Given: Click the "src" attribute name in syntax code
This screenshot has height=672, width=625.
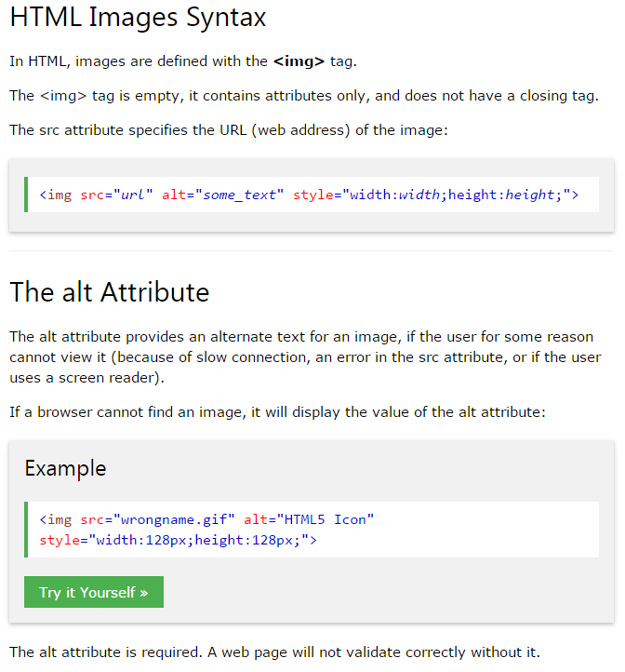Looking at the screenshot, I should pyautogui.click(x=91, y=195).
